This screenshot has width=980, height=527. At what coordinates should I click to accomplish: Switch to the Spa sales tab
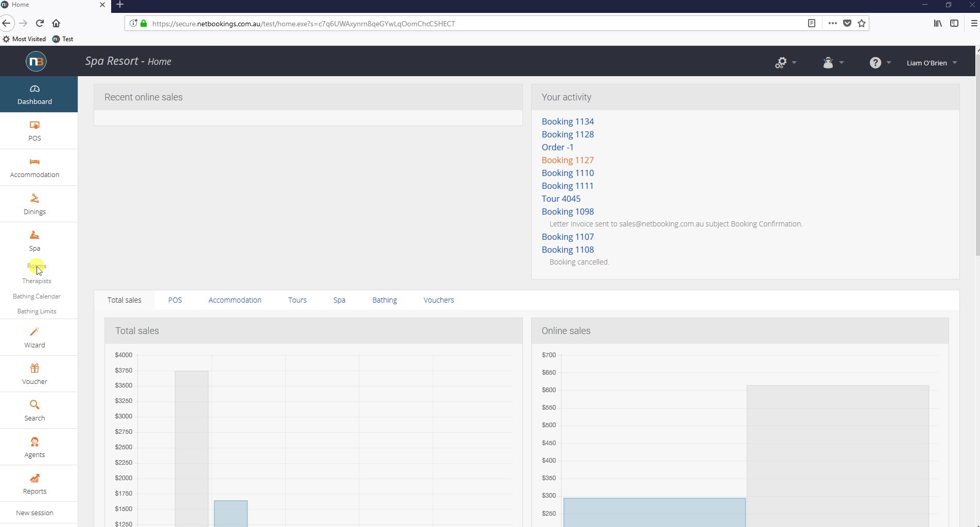(339, 300)
